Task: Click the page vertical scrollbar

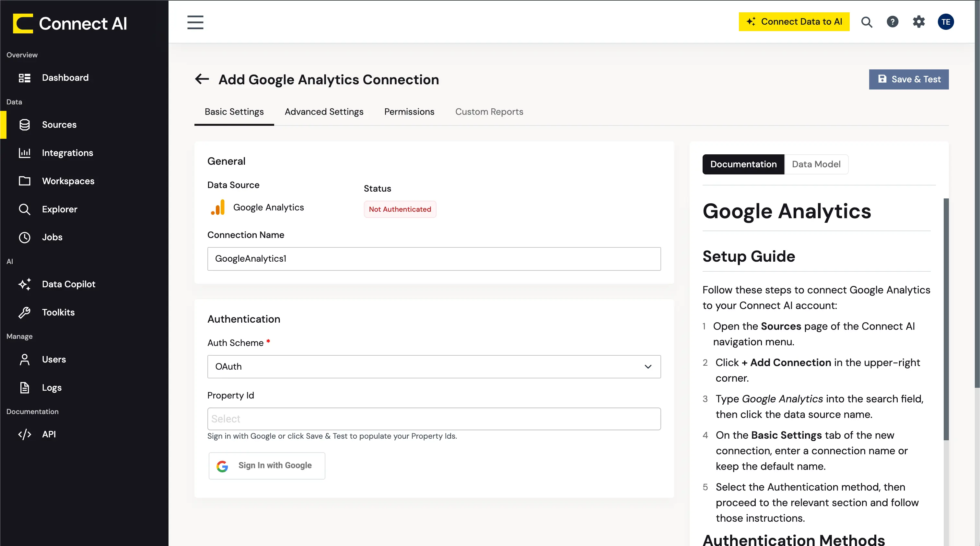Action: click(x=977, y=194)
